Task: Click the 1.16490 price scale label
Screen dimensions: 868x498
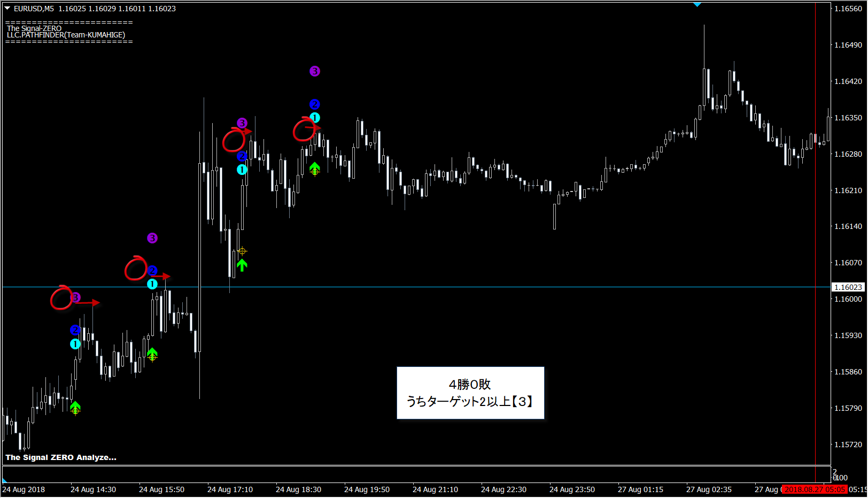Action: [848, 45]
